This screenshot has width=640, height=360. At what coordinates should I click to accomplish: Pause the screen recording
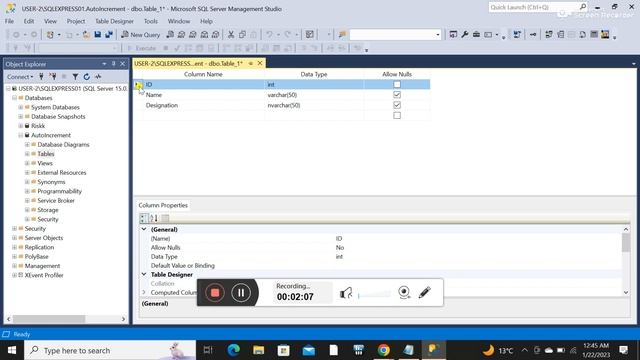[x=241, y=293]
